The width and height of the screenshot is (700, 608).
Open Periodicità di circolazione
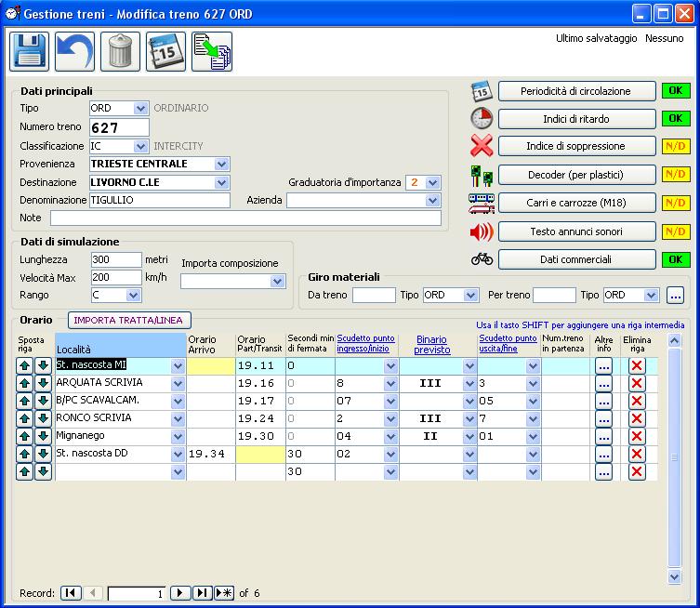coord(574,91)
